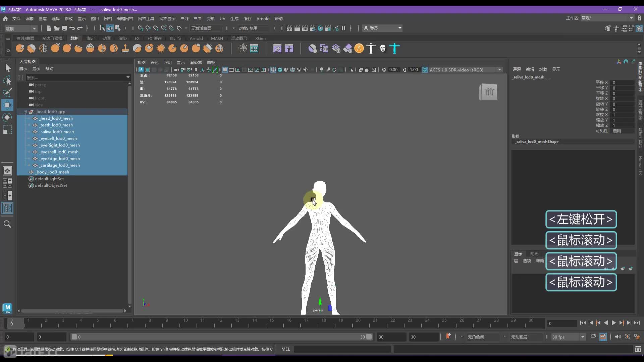644x362 pixels.
Task: Toggle the highlighted cached playback button
Action: click(603, 337)
